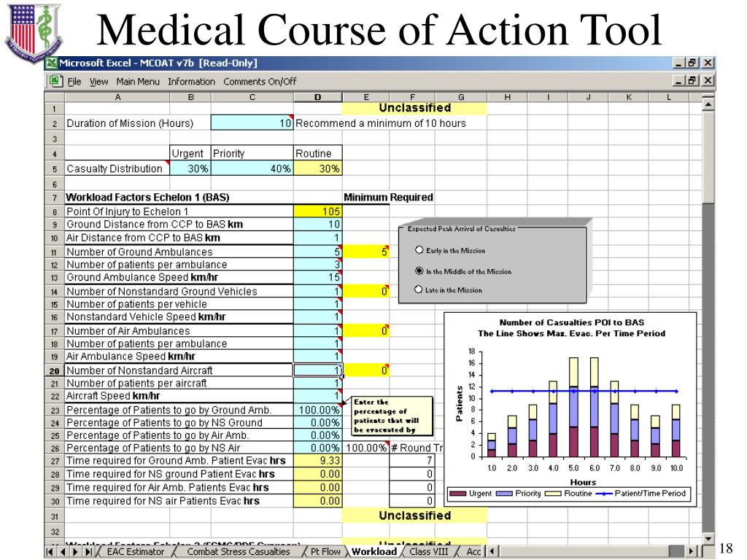Click 'Number of Nonstandard Aircraft' label
Screen dimensions: 747x560
139,370
